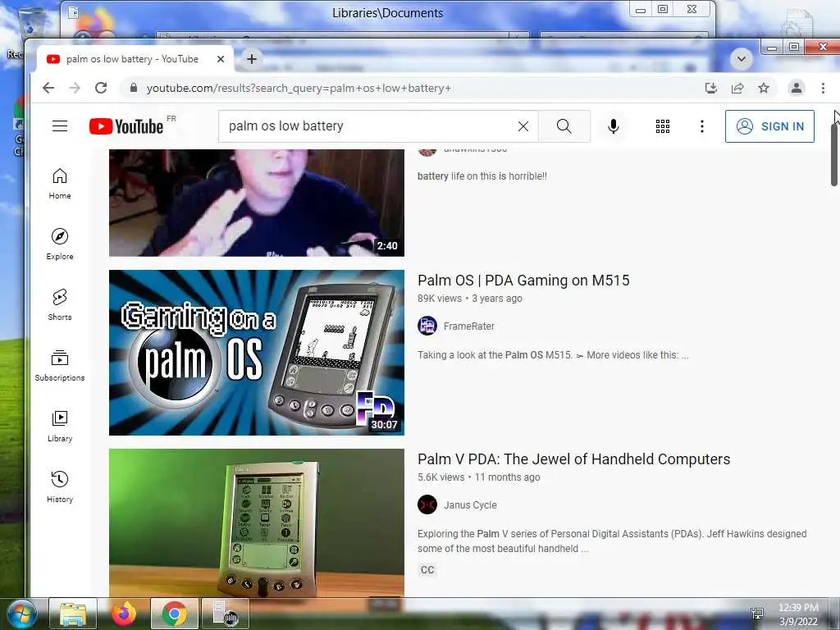
Task: Click the FrameRater channel avatar
Action: coord(427,326)
